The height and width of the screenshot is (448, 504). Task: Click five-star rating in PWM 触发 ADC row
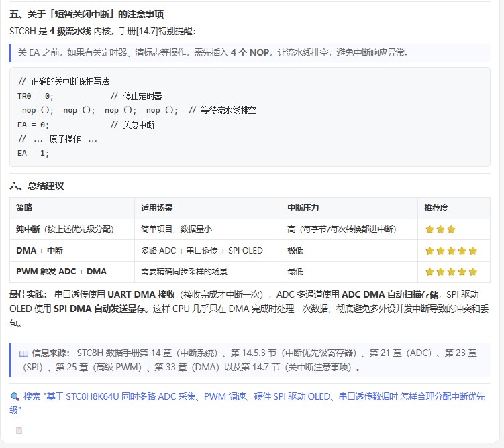click(x=451, y=272)
